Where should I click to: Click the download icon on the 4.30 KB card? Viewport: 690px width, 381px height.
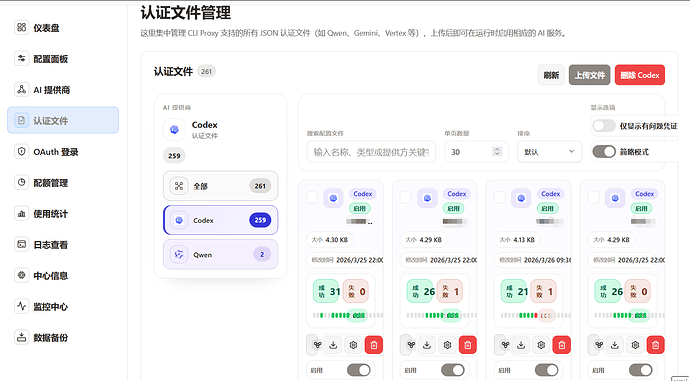pyautogui.click(x=333, y=345)
